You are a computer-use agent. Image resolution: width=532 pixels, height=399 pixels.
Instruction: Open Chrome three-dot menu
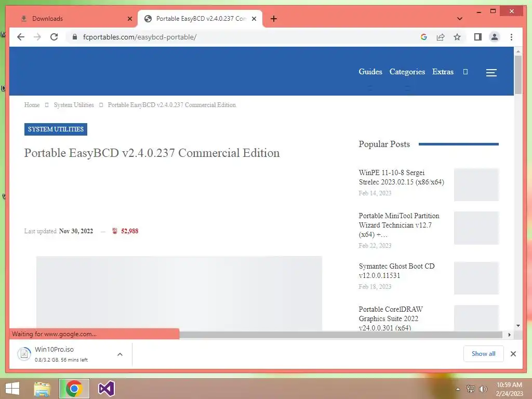(x=511, y=37)
